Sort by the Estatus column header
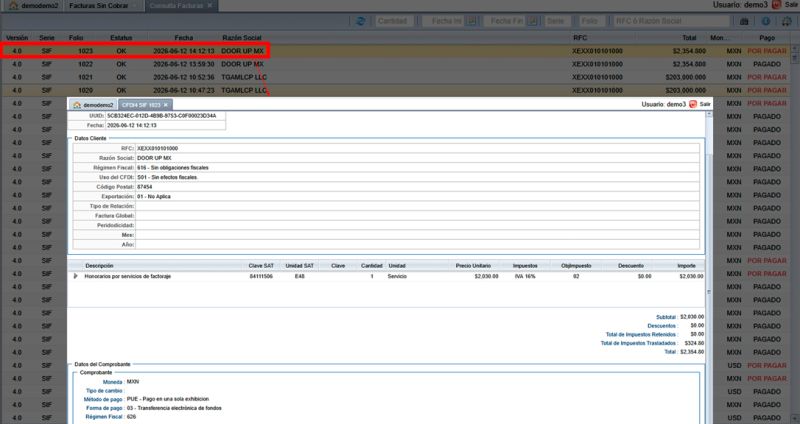 121,38
